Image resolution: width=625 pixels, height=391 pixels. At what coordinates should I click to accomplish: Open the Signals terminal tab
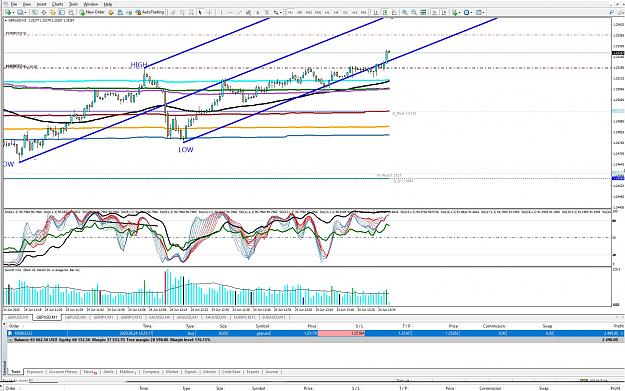[x=191, y=371]
